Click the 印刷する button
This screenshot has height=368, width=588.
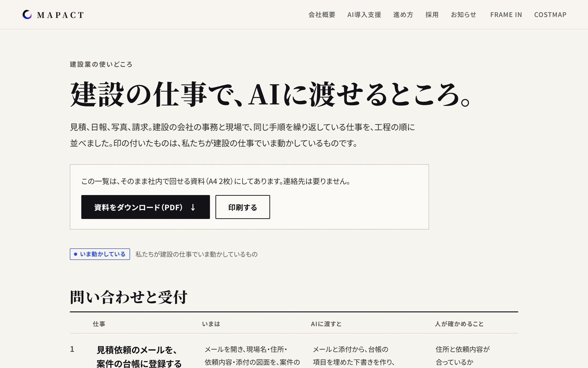243,207
